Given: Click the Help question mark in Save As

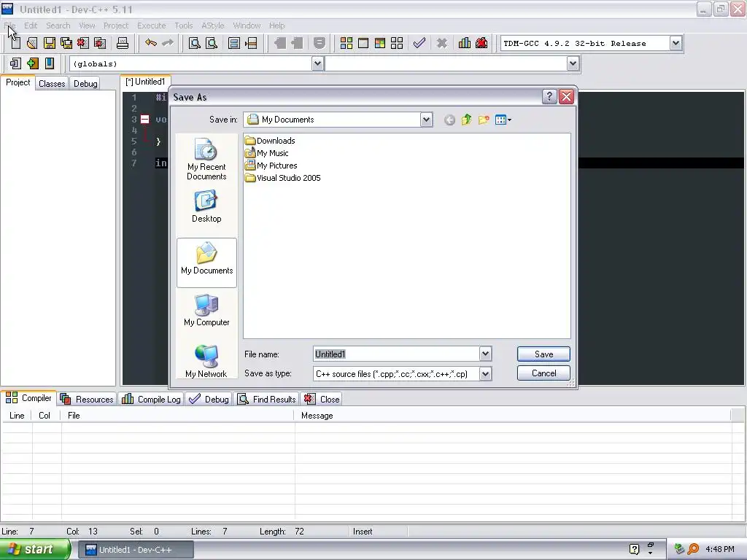Looking at the screenshot, I should click(549, 97).
